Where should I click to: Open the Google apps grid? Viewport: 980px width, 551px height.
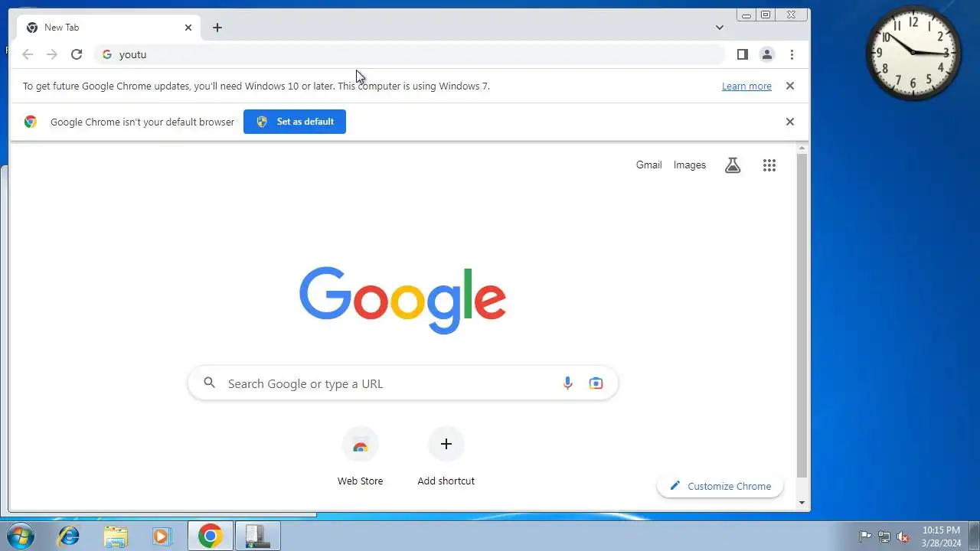(x=769, y=165)
